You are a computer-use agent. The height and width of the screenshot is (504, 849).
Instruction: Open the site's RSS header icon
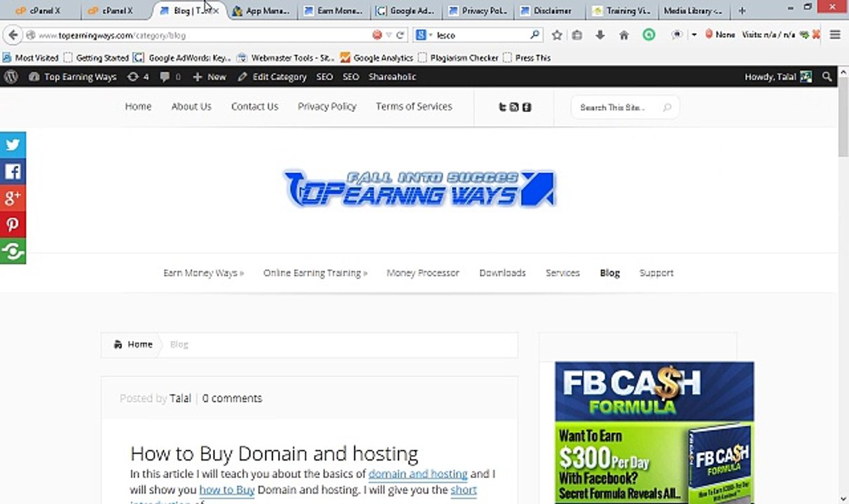tap(514, 107)
